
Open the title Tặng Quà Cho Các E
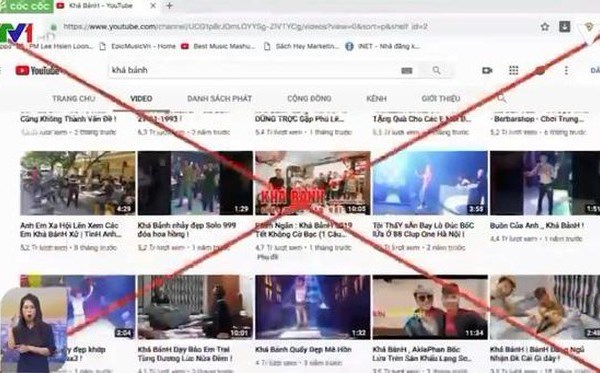coord(422,119)
